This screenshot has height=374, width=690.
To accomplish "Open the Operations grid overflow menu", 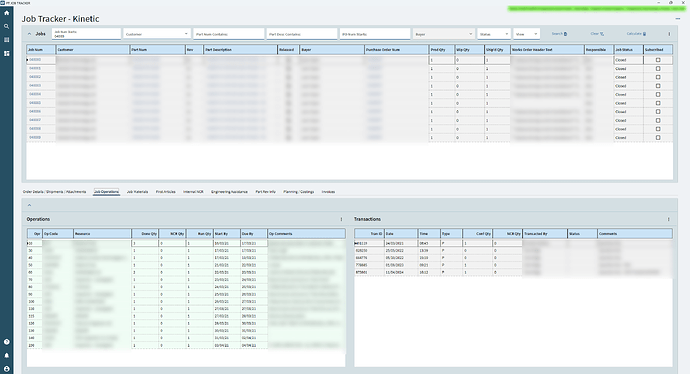I will point(341,219).
